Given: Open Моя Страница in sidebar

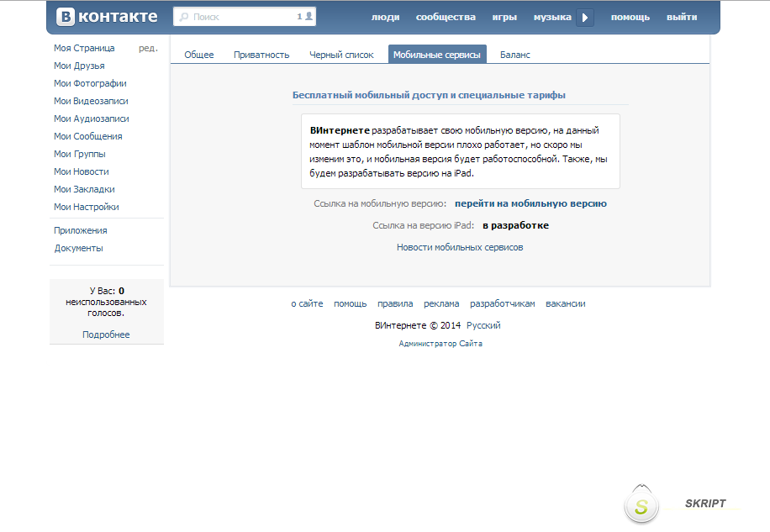Looking at the screenshot, I should (84, 48).
